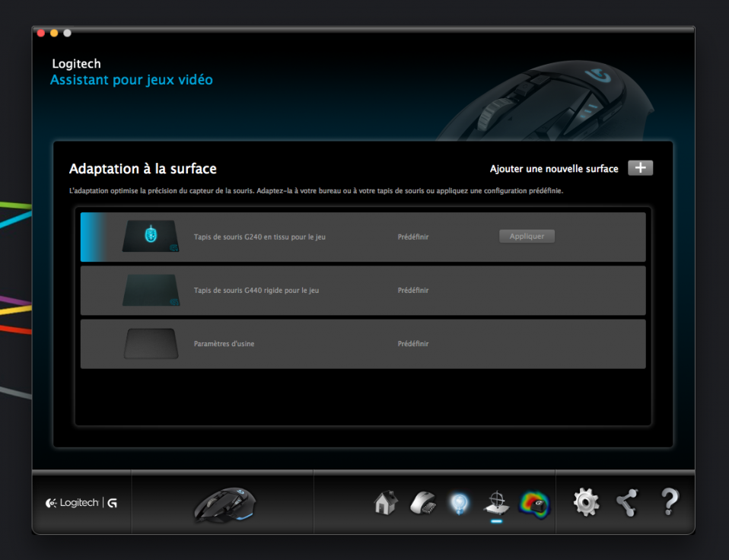The image size is (729, 560).
Task: Click the 'Paramètres d'usine' row label
Action: click(x=224, y=344)
